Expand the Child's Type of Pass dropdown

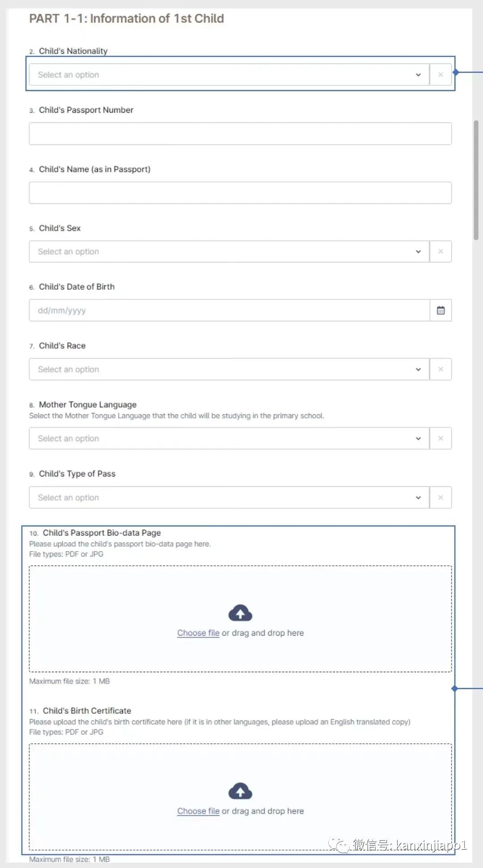tap(229, 497)
